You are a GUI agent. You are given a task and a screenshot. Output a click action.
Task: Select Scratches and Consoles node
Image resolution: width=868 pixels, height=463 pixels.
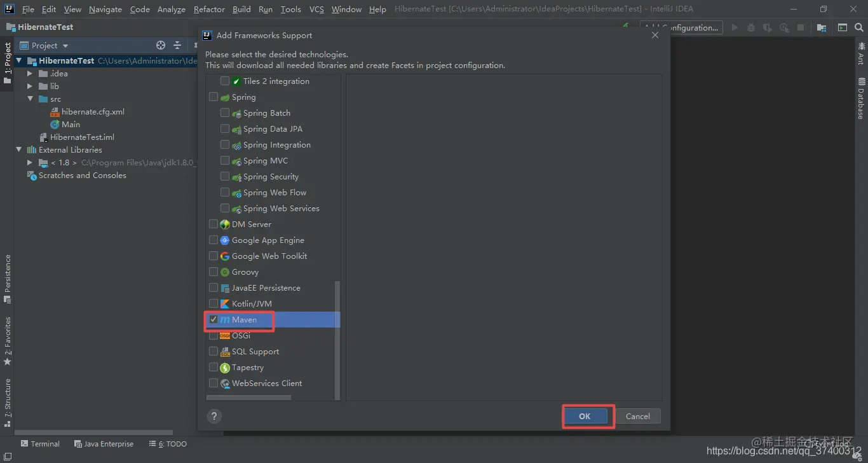(82, 175)
